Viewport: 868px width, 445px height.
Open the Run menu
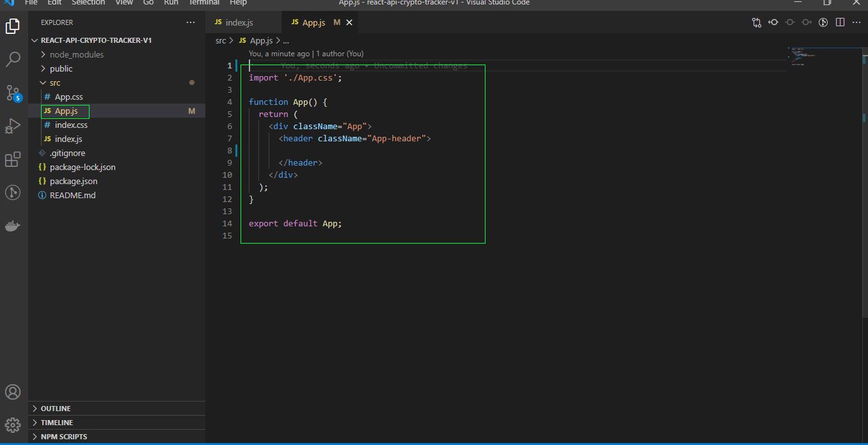coord(171,3)
